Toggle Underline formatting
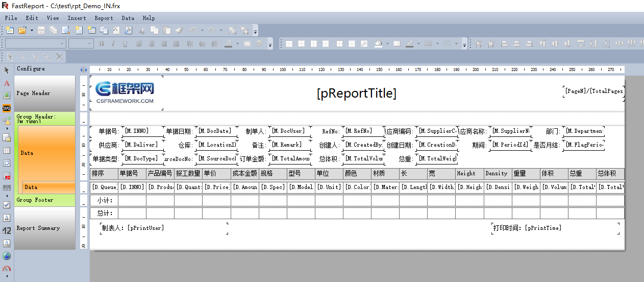The width and height of the screenshot is (644, 282). click(x=125, y=43)
